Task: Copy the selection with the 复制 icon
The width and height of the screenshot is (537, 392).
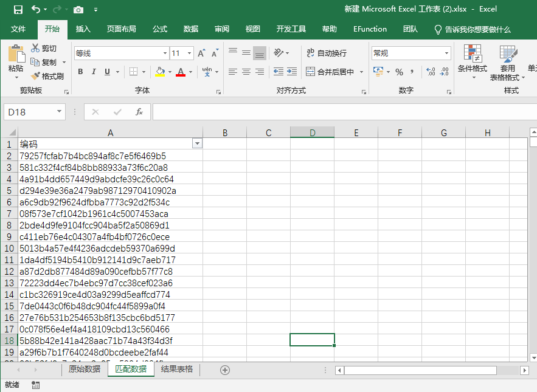Action: 35,62
